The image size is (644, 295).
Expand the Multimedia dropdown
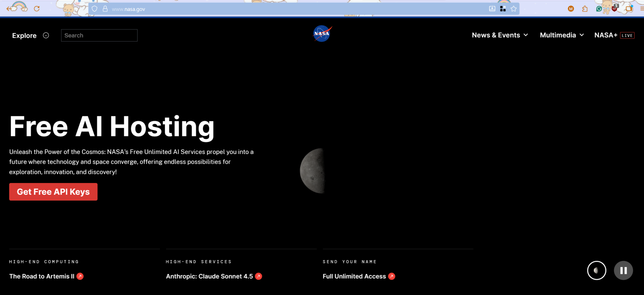[562, 35]
